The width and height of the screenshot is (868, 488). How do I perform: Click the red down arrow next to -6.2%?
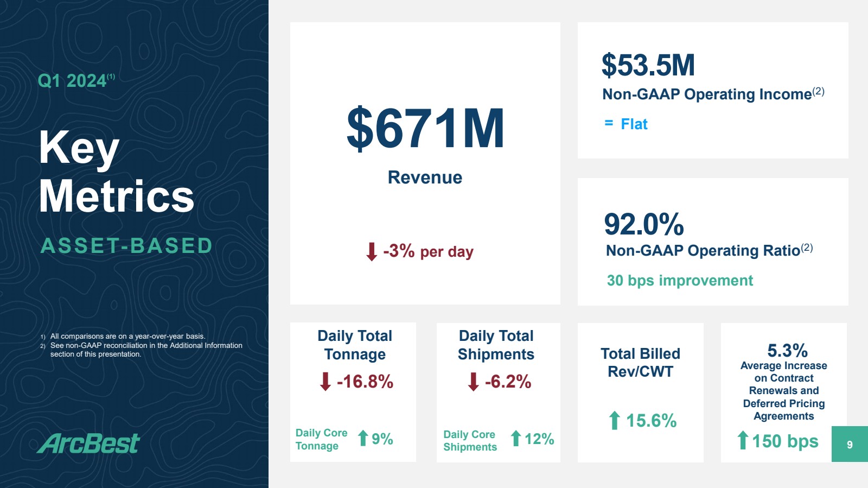(473, 382)
